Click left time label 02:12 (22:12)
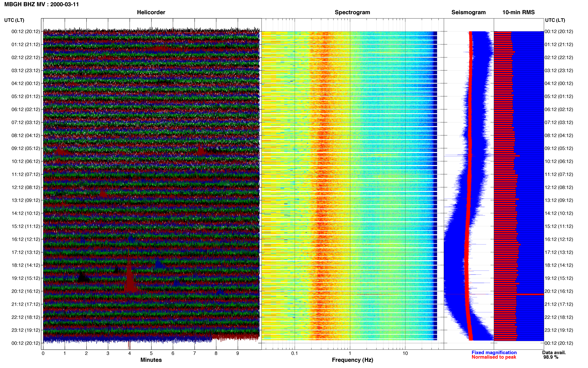 click(26, 57)
